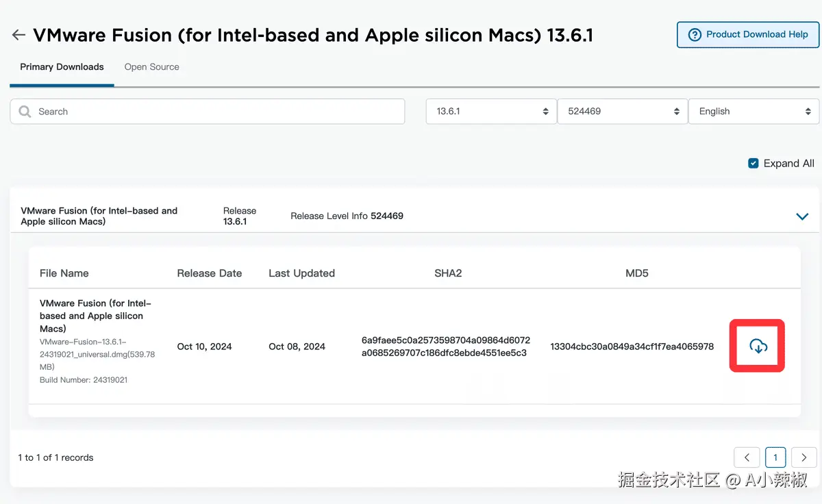
Task: Click the MD5 column header
Action: click(636, 273)
